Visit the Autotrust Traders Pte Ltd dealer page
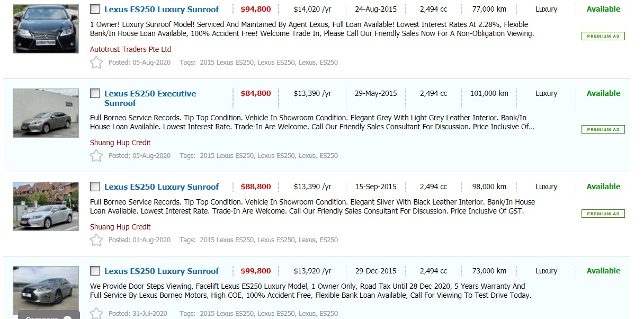This screenshot has width=644, height=319. 130,49
